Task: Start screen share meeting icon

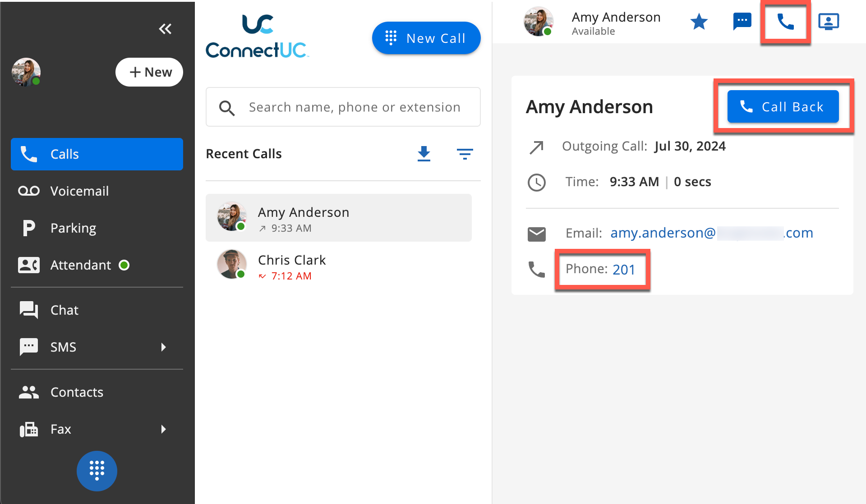Action: [x=828, y=22]
